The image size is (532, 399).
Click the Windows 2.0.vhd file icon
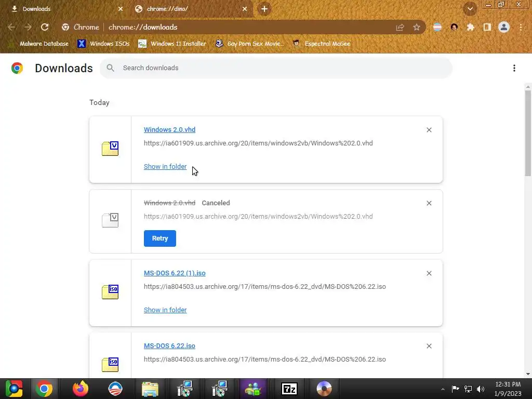pos(110,149)
